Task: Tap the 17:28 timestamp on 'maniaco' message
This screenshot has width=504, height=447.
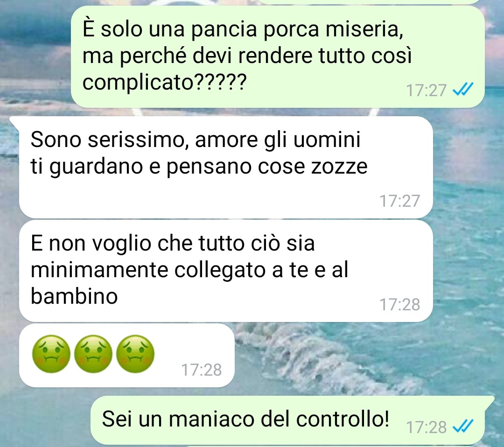Action: click(x=426, y=427)
